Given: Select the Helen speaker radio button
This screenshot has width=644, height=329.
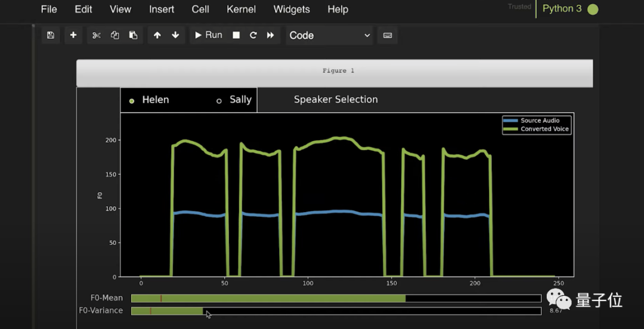Looking at the screenshot, I should pyautogui.click(x=132, y=101).
